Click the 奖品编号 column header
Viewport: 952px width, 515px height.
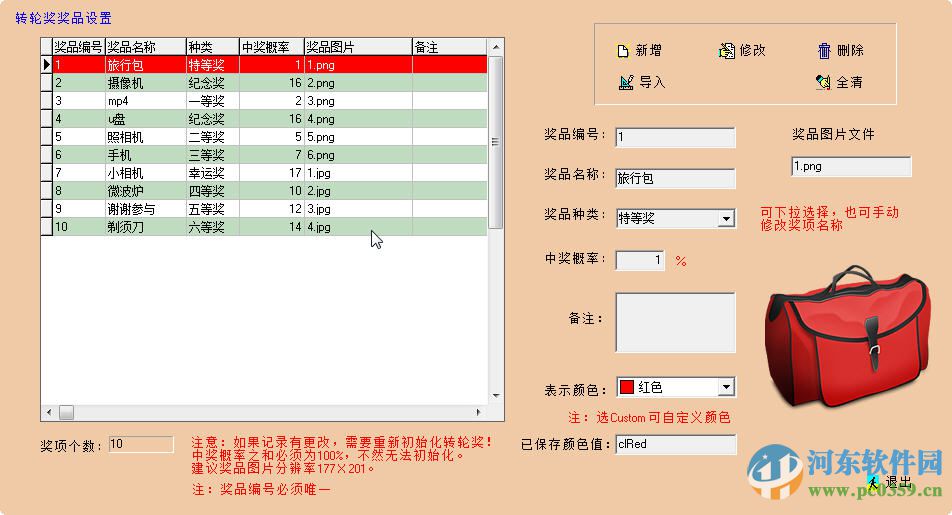[79, 47]
